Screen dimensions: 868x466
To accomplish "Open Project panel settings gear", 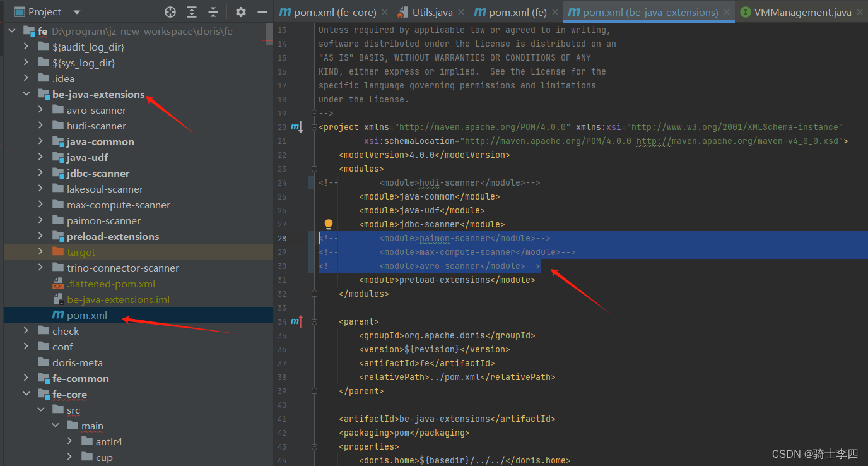I will coord(240,12).
